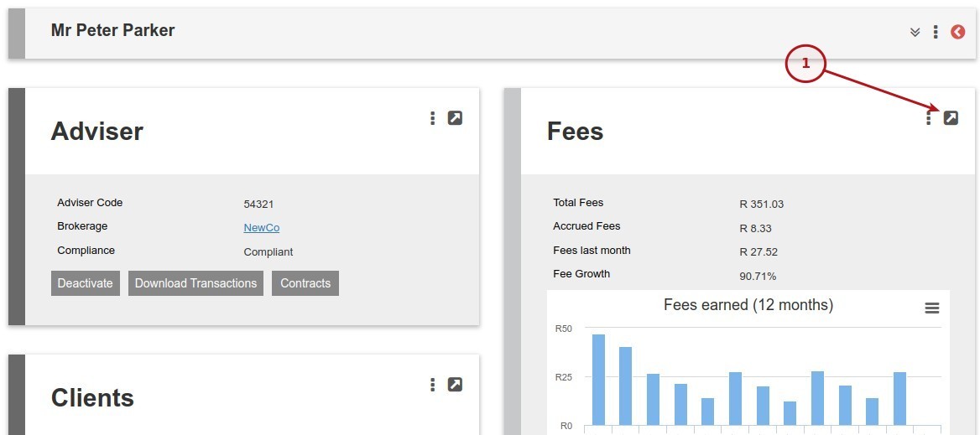
Task: Click the tallest first bar in fees chart
Action: (x=598, y=380)
